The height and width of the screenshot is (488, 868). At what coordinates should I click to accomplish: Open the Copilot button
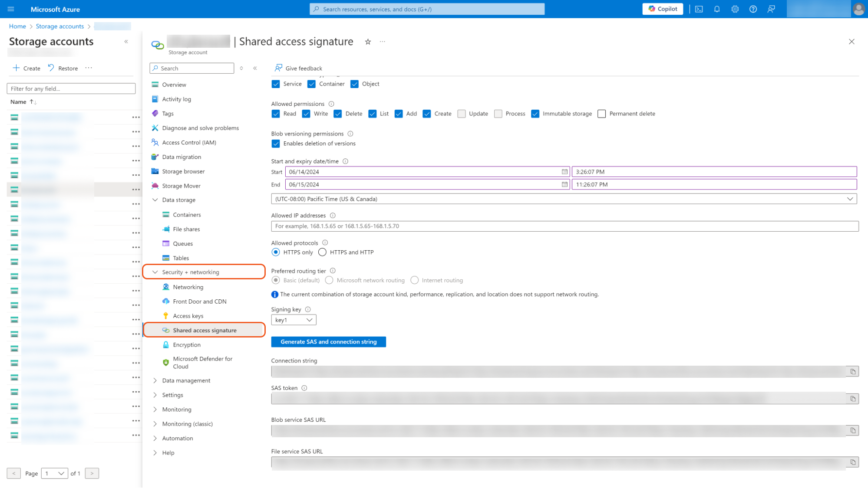(x=662, y=9)
